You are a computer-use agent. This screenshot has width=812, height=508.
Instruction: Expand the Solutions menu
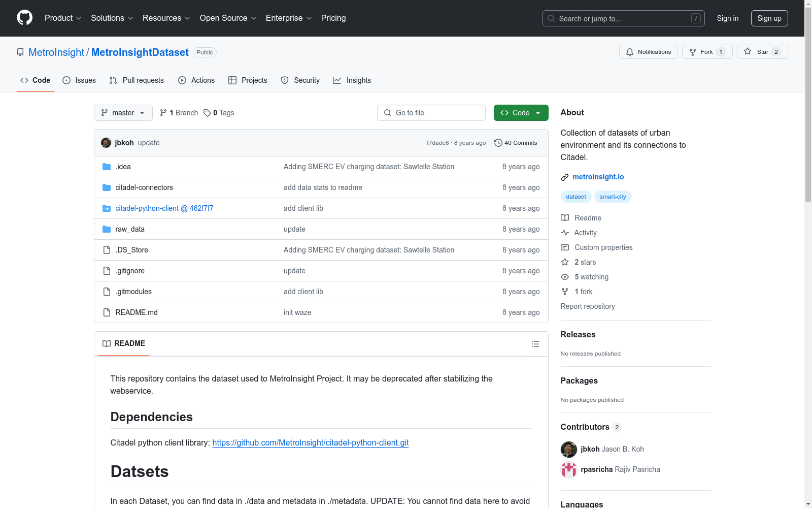[112, 18]
